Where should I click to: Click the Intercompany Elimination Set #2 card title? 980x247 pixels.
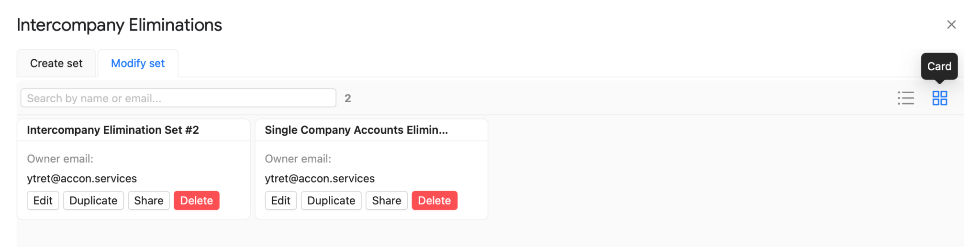[113, 130]
